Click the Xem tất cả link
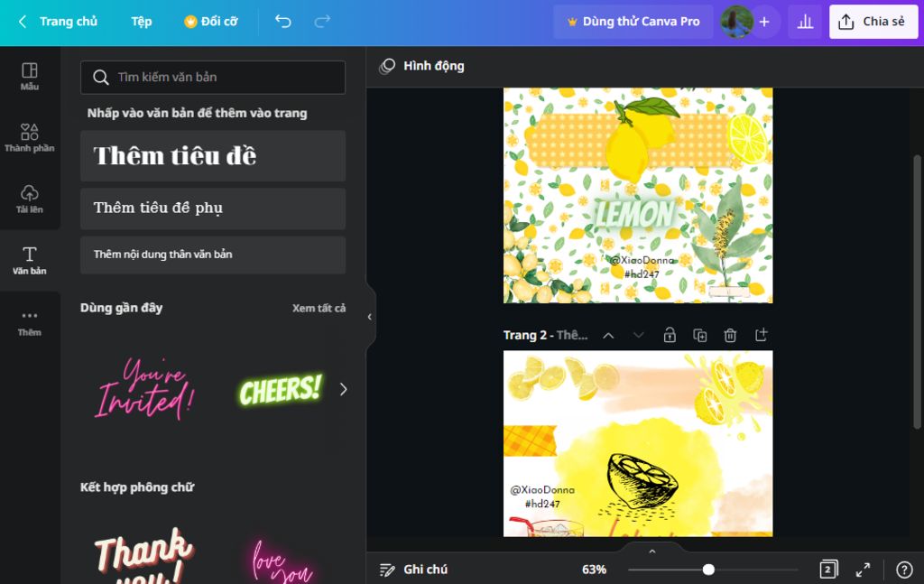Viewport: 924px width, 584px height. 319,308
